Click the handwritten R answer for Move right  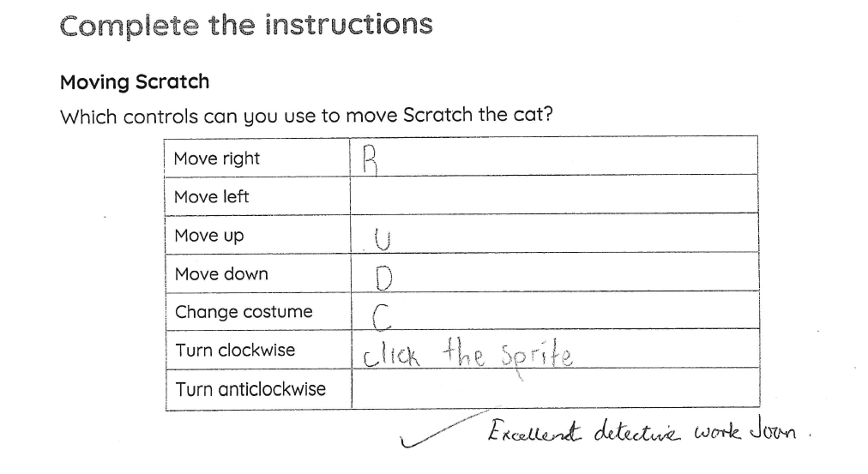[x=371, y=159]
